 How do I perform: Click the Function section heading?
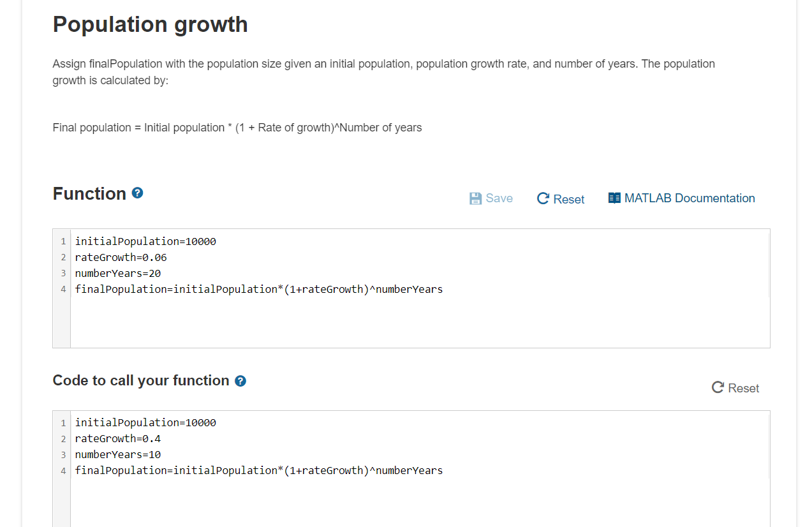tap(88, 193)
